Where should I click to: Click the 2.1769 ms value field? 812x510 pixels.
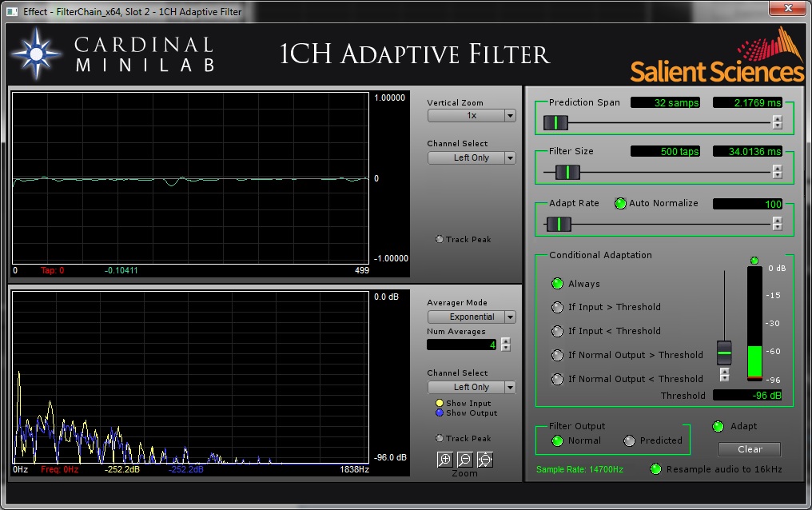[747, 102]
